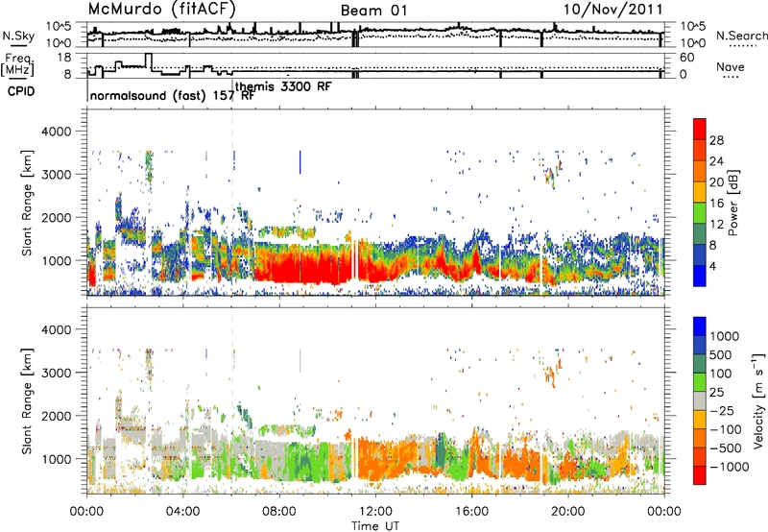Click the 'Power [dB]' colorbar label
This screenshot has width=768, height=532.
[x=732, y=203]
